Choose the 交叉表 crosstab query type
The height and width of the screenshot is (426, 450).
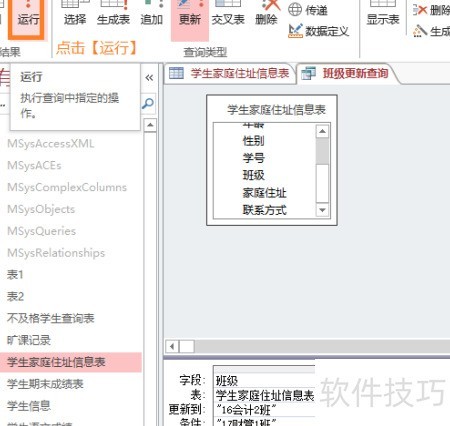click(228, 13)
